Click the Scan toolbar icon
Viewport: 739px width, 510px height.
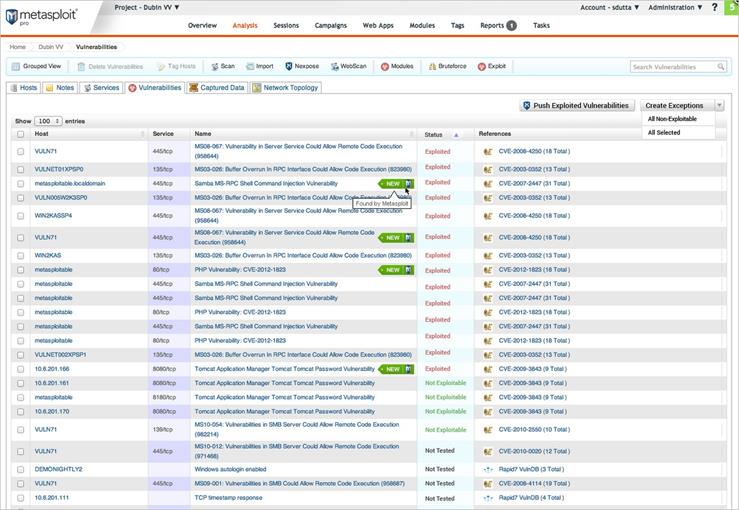coord(221,66)
